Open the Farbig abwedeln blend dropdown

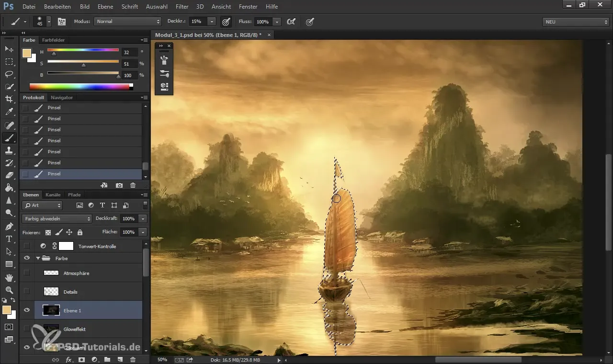(57, 218)
